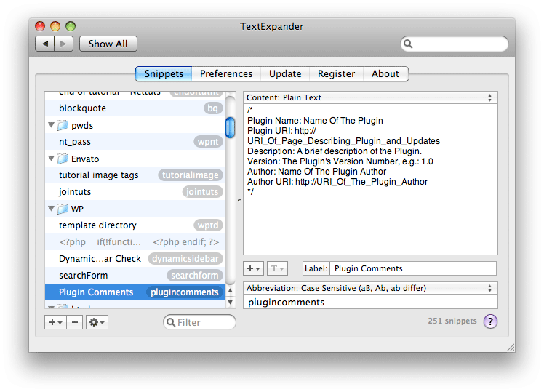Open the Update tab

click(x=285, y=74)
